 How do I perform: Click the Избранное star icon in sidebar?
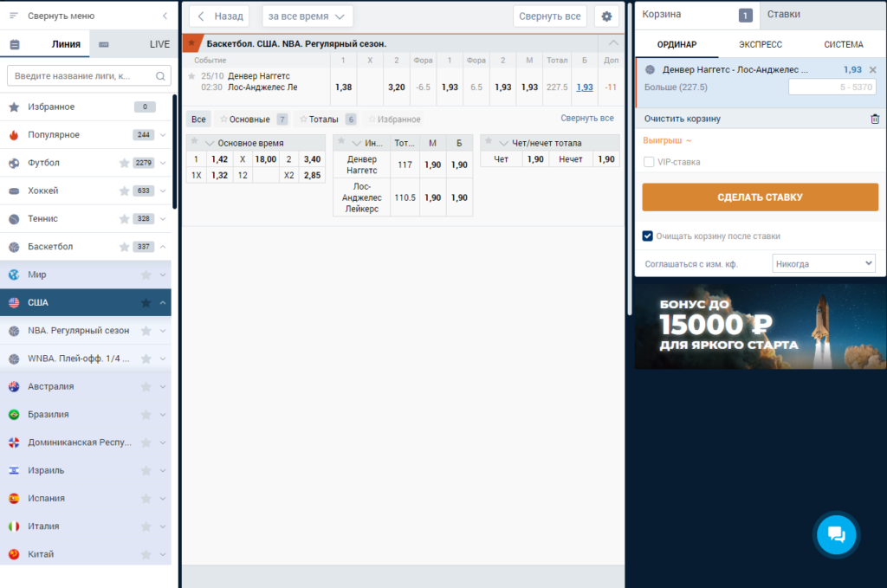(14, 107)
